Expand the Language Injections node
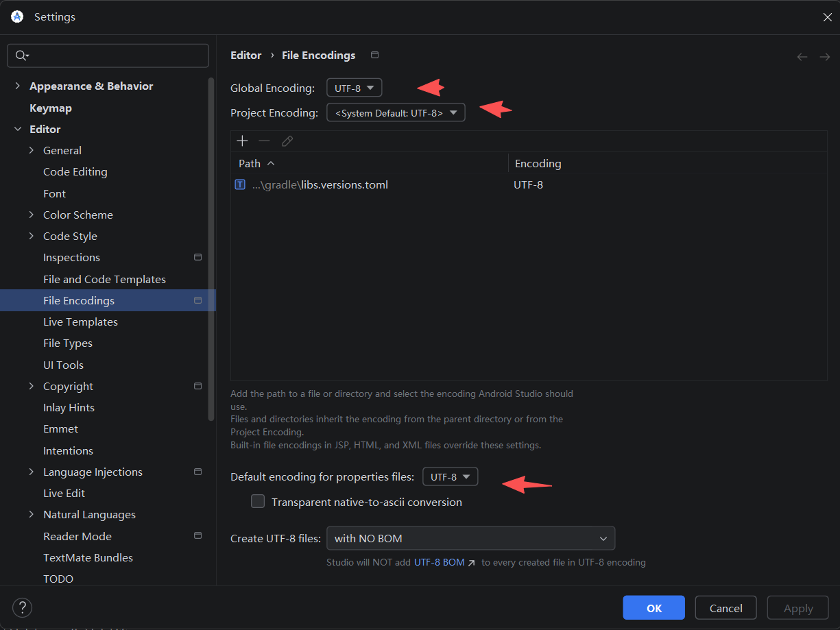This screenshot has width=840, height=630. coord(31,472)
